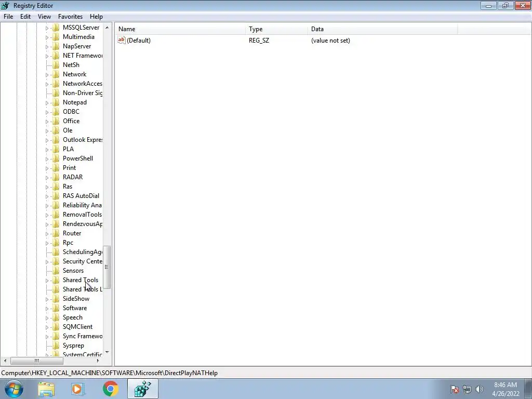Click the clock showing 8:46 AM

click(505, 385)
